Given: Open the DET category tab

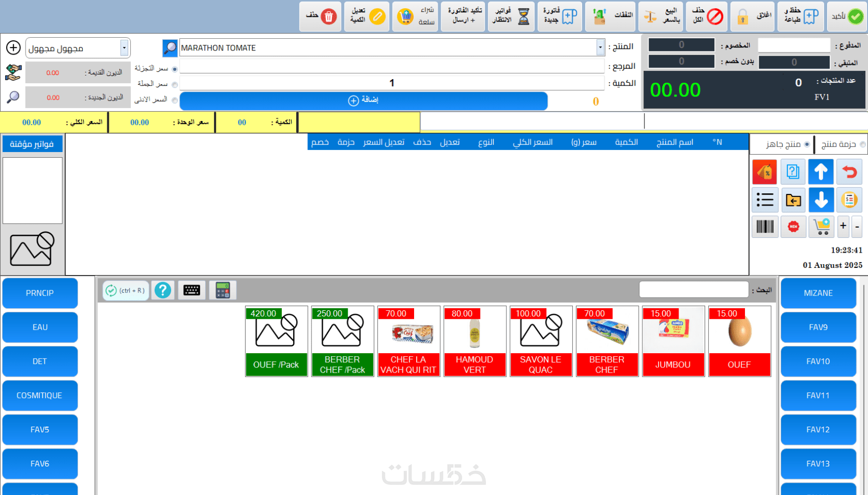Looking at the screenshot, I should click(x=40, y=361).
